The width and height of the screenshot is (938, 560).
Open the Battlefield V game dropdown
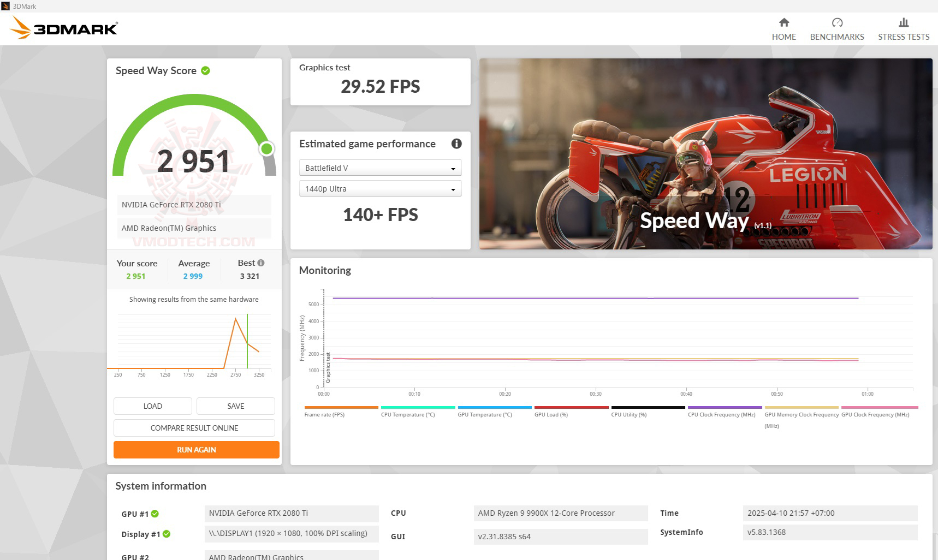point(380,168)
